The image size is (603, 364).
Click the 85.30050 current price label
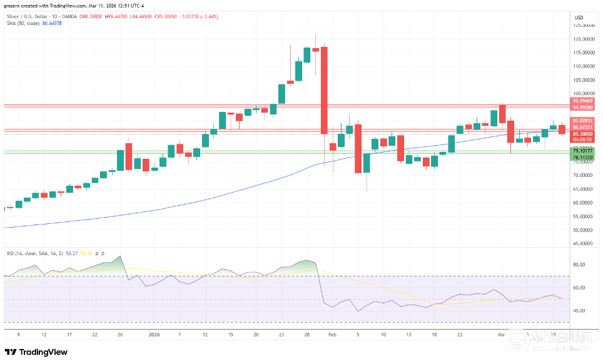coord(582,134)
